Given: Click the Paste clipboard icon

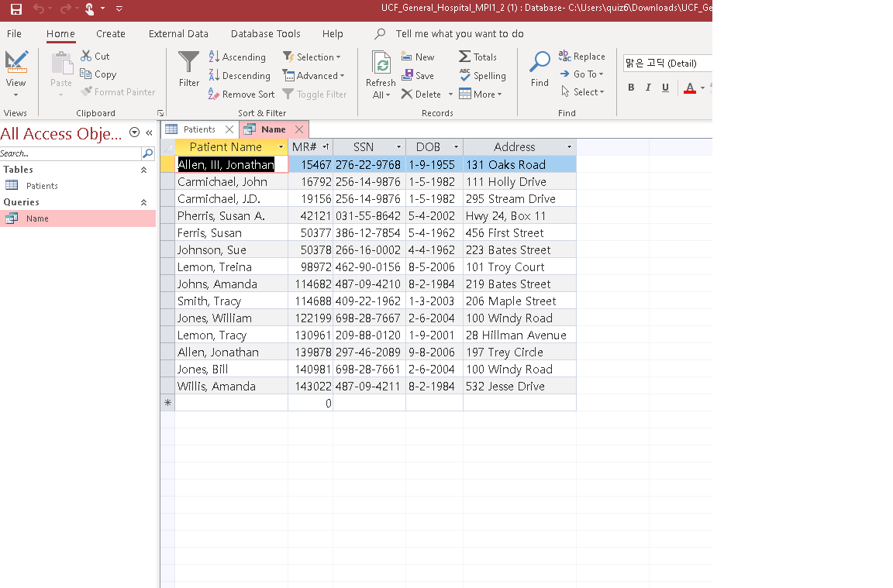Looking at the screenshot, I should [x=61, y=63].
